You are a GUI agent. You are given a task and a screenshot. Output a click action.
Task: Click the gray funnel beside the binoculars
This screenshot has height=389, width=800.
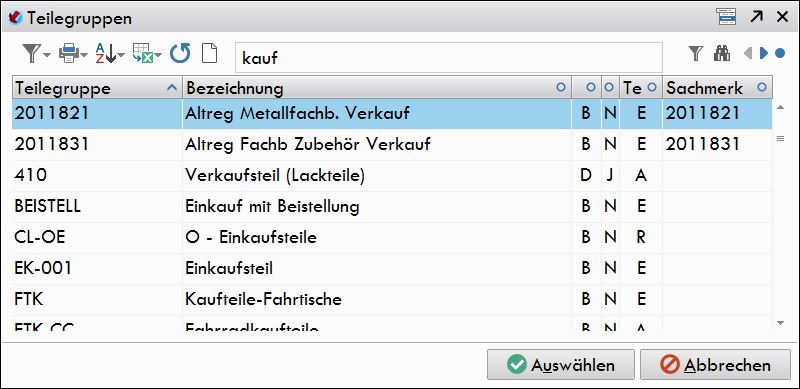[695, 53]
